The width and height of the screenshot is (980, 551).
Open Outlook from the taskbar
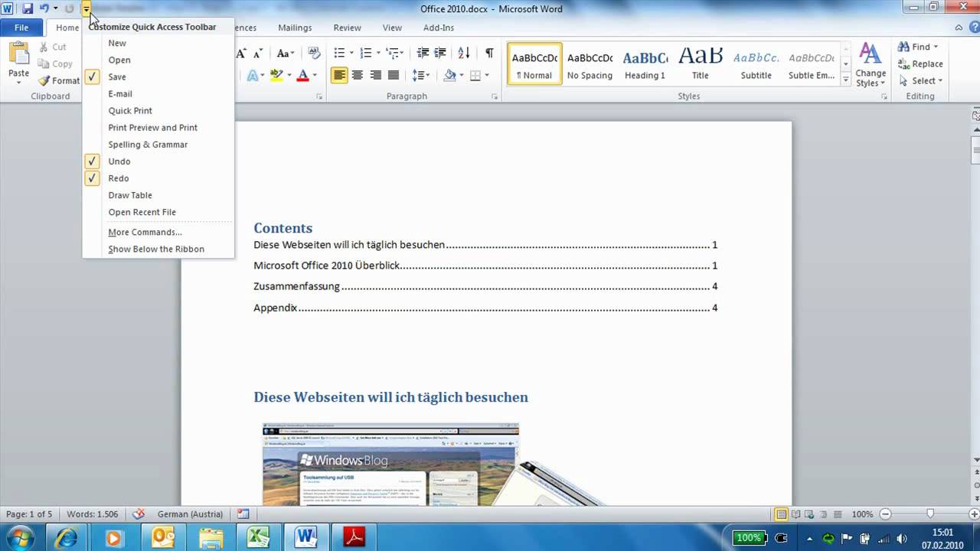tap(162, 537)
